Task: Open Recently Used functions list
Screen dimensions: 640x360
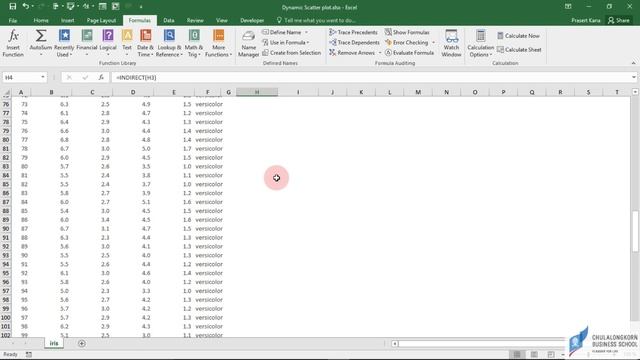Action: click(64, 43)
